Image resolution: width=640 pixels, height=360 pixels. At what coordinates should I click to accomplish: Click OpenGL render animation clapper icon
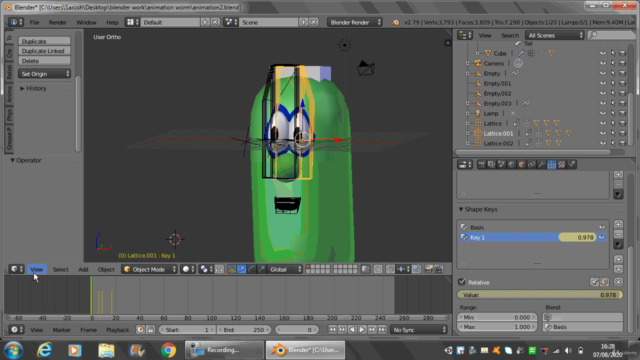[438, 269]
